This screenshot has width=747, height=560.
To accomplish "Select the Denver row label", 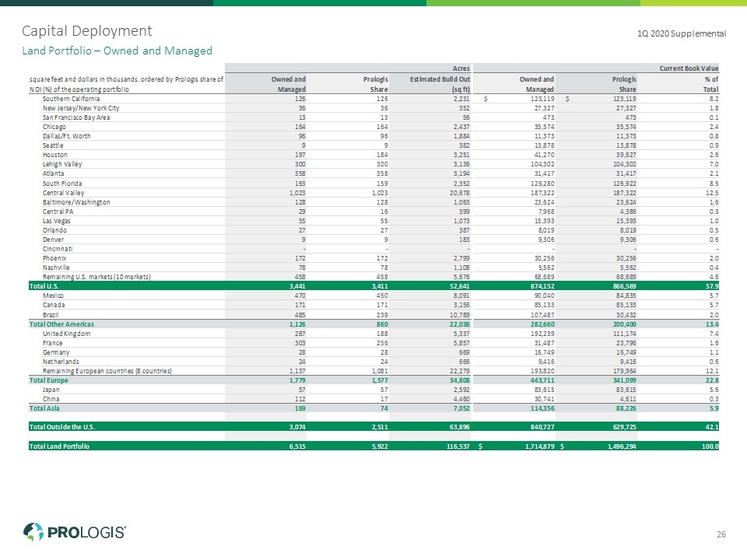I will tap(53, 240).
